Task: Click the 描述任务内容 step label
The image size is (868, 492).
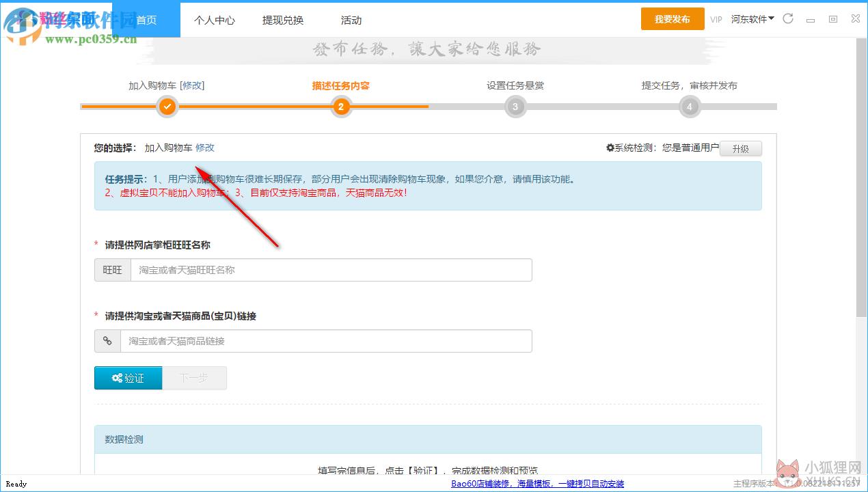Action: [341, 85]
